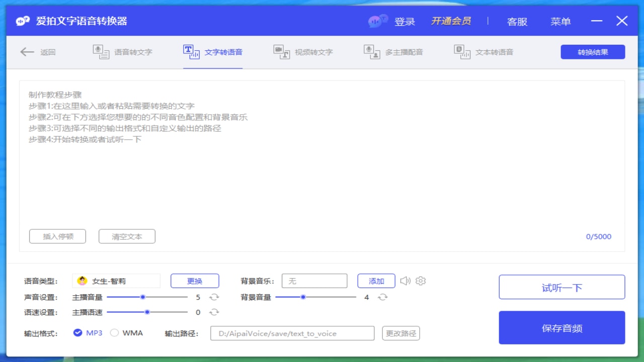This screenshot has width=644, height=362.
Task: Reset 主播音量 with the refresh icon
Action: [x=215, y=297]
